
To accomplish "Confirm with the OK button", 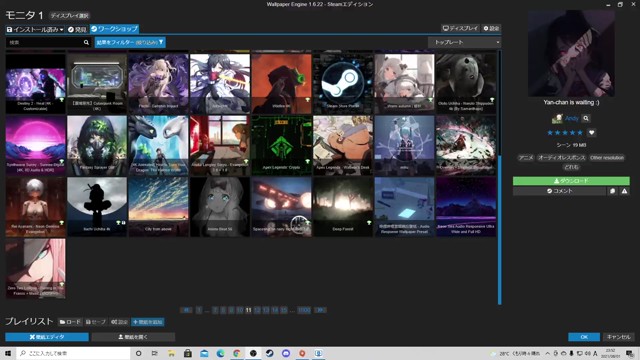I will (584, 337).
